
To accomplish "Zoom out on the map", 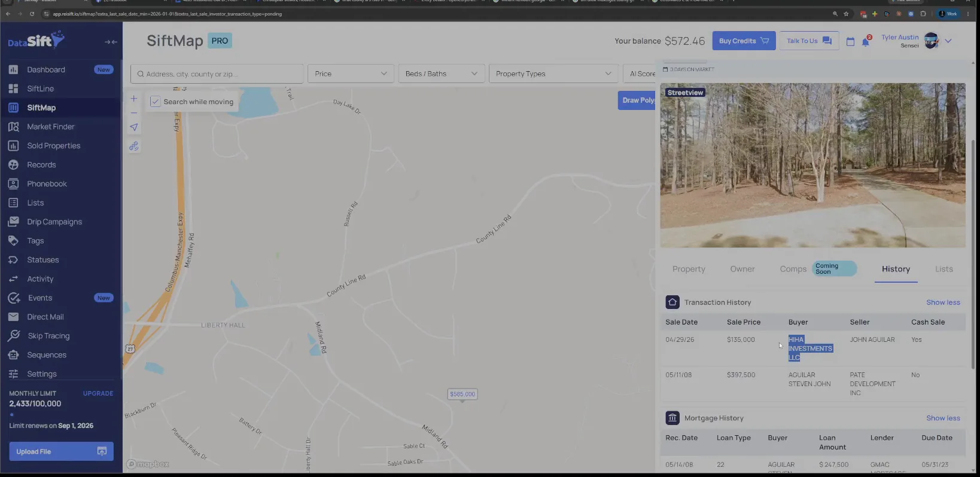I will pos(134,113).
